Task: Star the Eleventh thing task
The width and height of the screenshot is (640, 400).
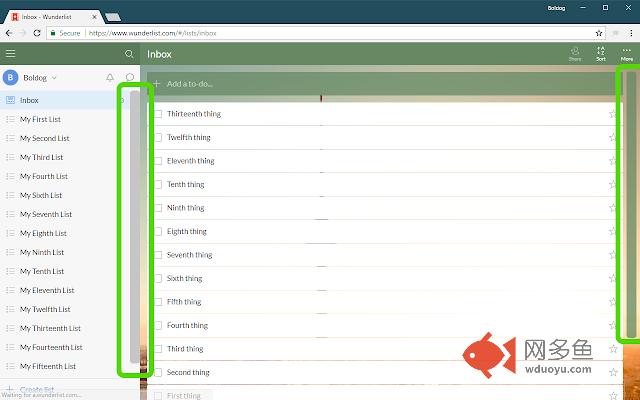Action: [x=613, y=161]
